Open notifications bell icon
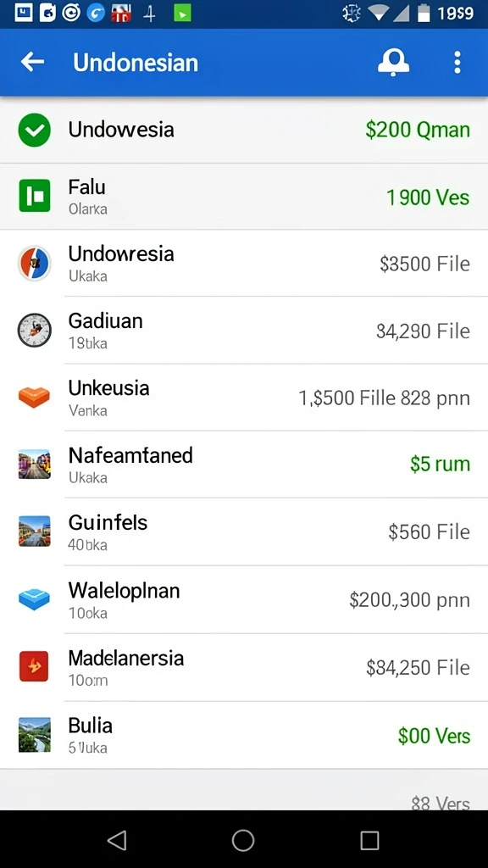 (393, 61)
